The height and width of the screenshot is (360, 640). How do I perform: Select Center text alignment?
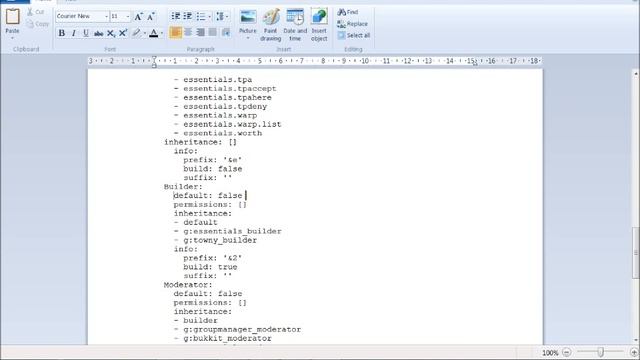point(188,32)
